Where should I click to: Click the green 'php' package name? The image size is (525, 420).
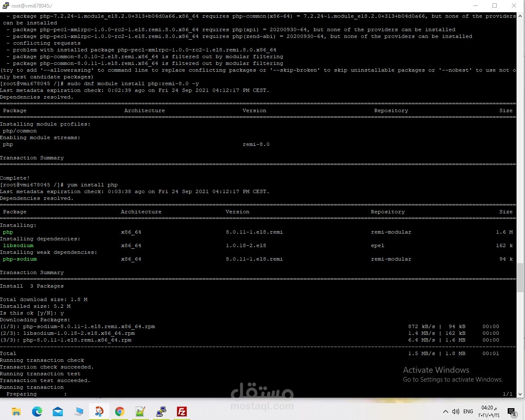pos(8,232)
